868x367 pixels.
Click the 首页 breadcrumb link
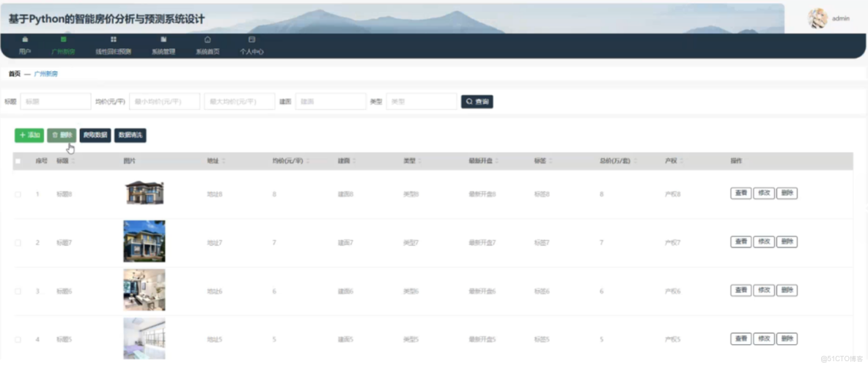(x=15, y=74)
